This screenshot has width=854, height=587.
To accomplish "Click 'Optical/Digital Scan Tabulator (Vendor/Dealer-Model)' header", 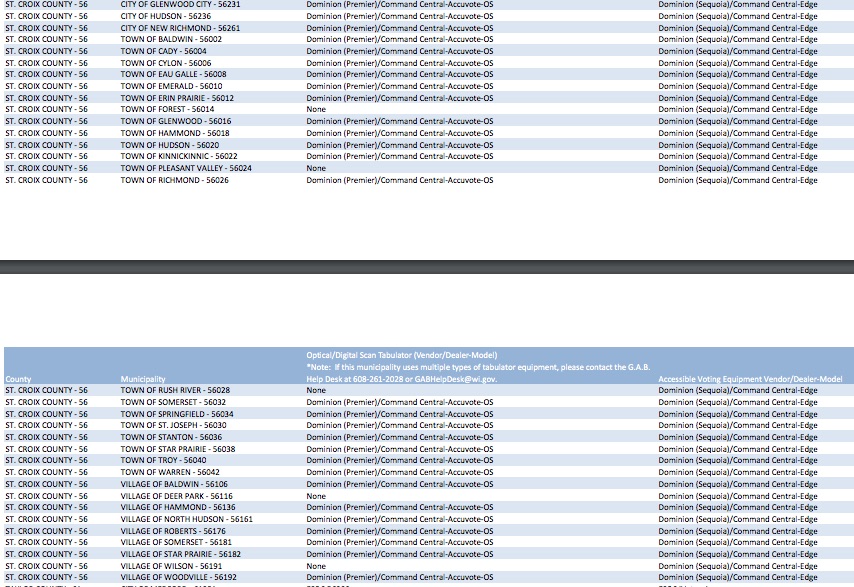I will point(401,355).
